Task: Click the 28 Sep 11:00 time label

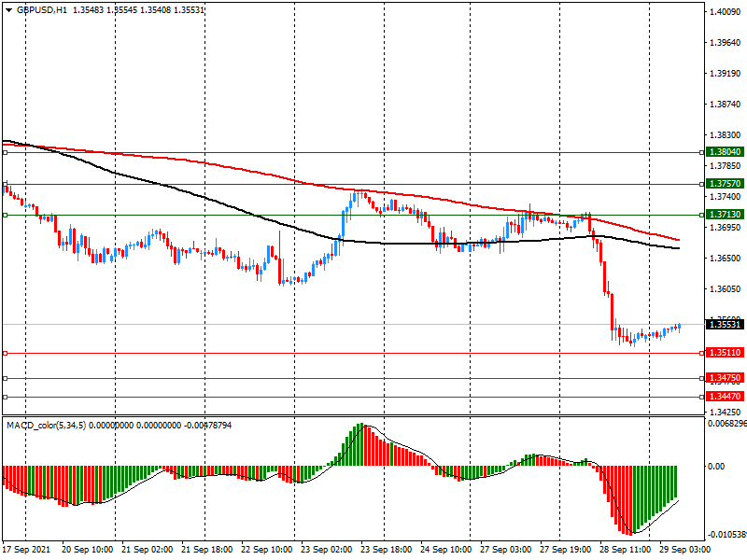Action: coord(625,549)
